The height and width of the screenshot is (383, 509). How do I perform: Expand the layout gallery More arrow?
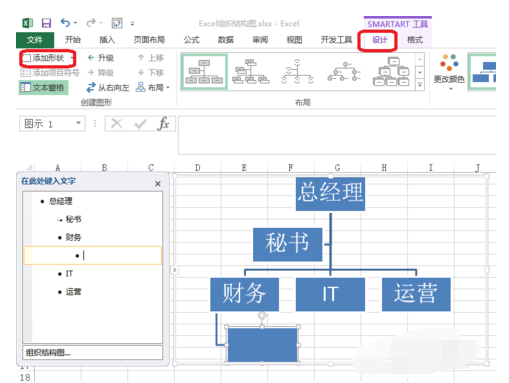(x=420, y=85)
